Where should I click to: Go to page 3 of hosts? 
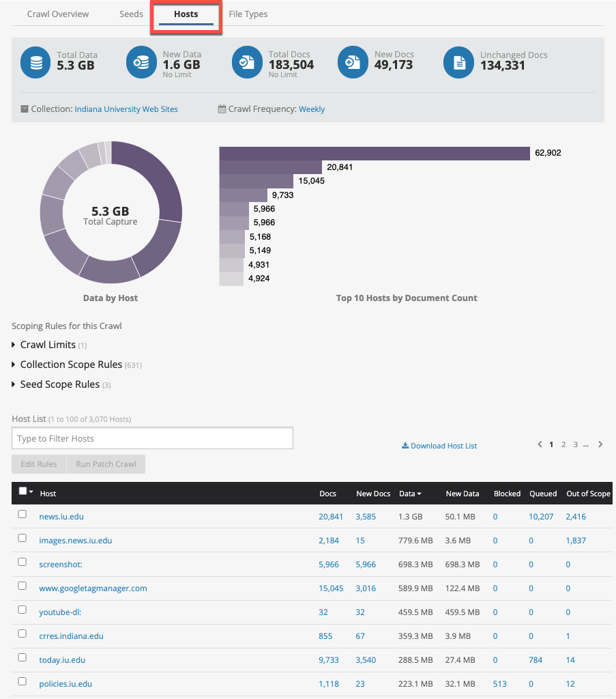click(576, 444)
